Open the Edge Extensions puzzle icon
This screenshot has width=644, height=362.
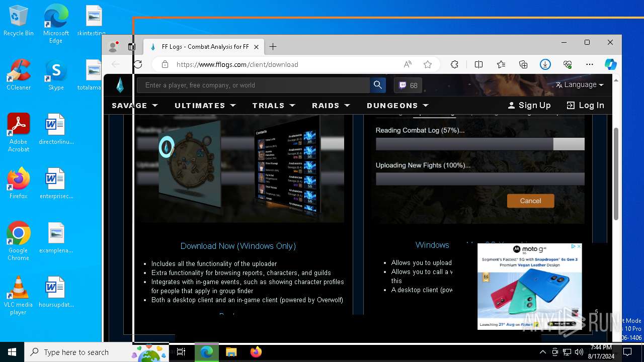click(454, 64)
